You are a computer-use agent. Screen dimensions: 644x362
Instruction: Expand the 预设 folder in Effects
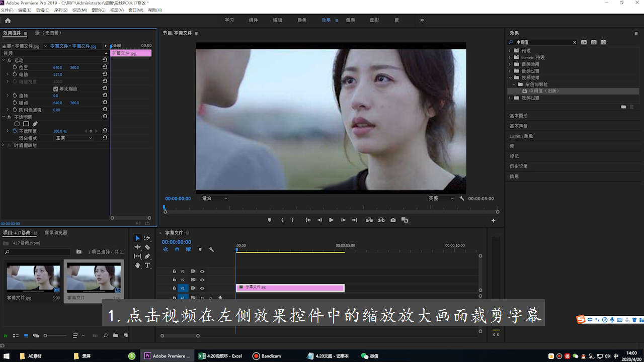[510, 51]
